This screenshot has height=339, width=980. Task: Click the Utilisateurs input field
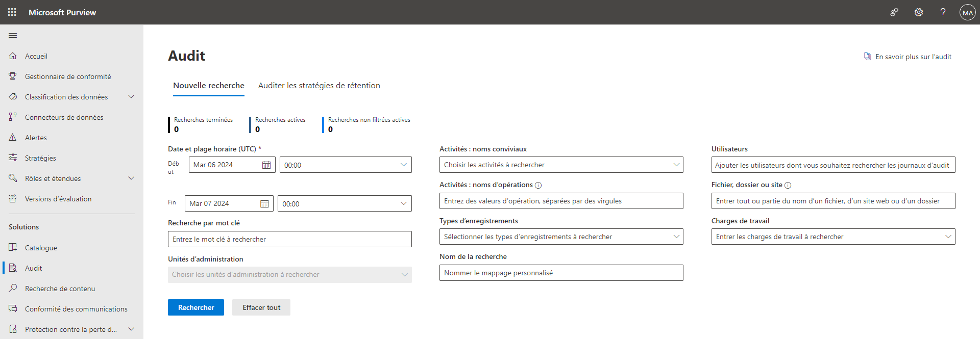pos(833,165)
